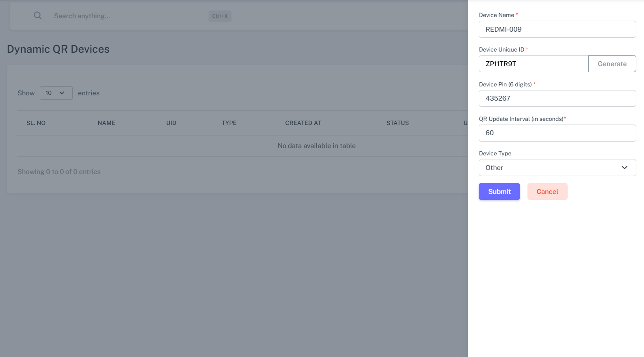Click the search magnifier icon
This screenshot has height=357, width=644.
[38, 16]
